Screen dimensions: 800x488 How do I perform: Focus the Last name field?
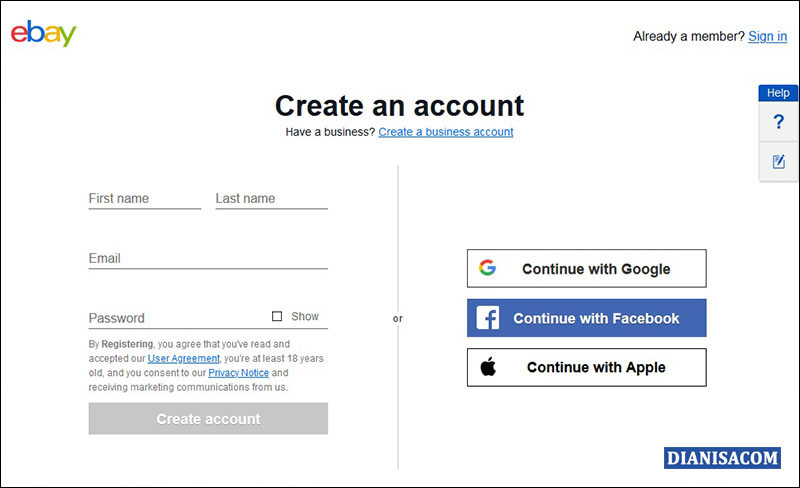(x=271, y=198)
